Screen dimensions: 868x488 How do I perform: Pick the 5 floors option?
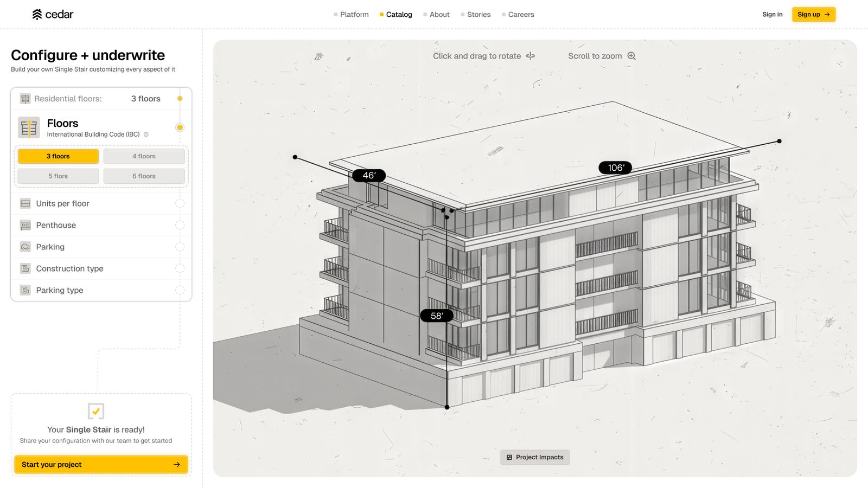(x=58, y=176)
